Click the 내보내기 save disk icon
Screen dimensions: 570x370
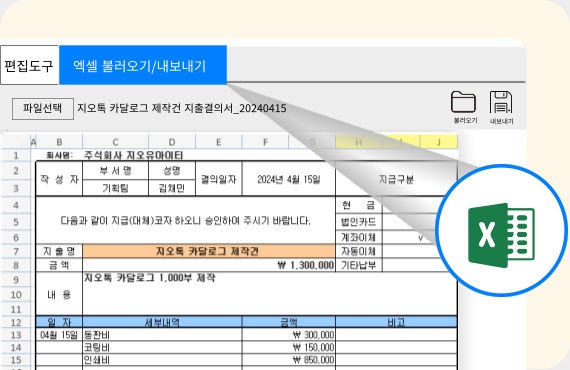click(501, 102)
